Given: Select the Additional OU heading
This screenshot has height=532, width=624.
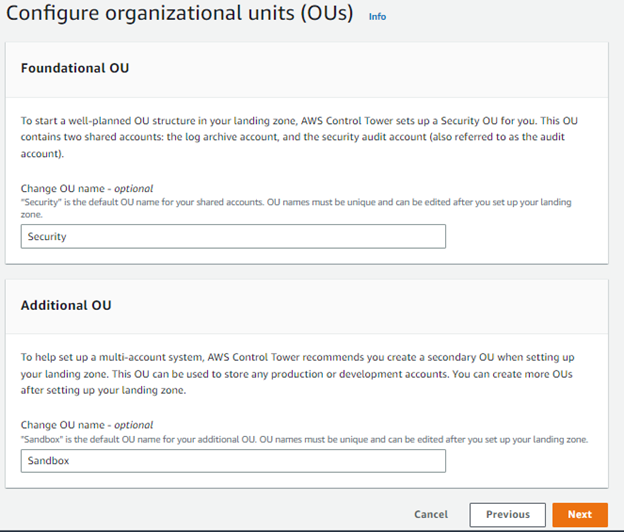Looking at the screenshot, I should click(x=66, y=305).
